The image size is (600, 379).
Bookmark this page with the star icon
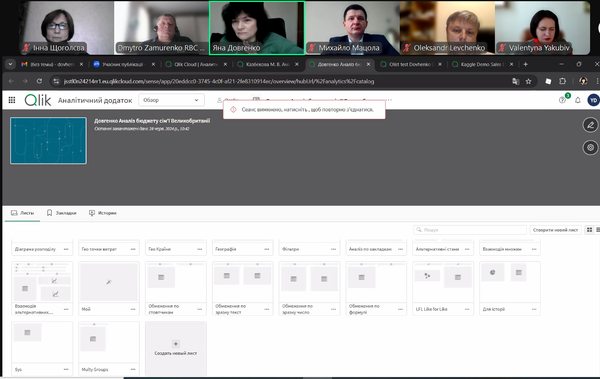(x=528, y=81)
